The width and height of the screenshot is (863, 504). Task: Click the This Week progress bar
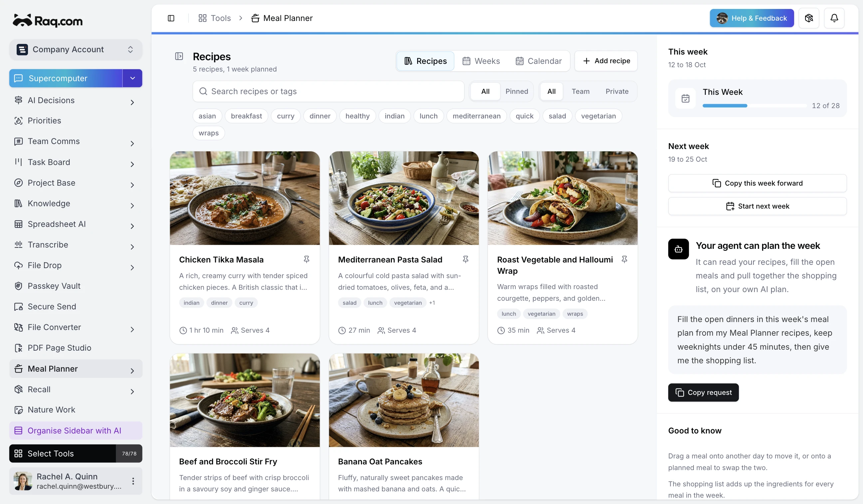point(754,106)
